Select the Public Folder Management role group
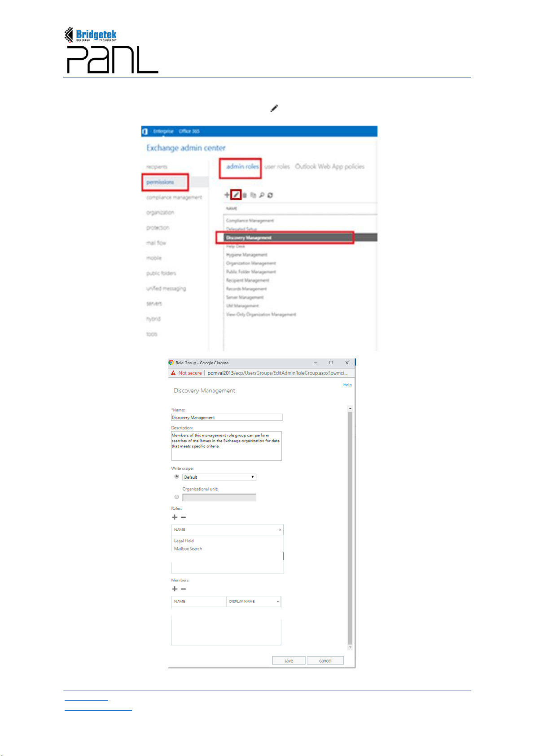The width and height of the screenshot is (535, 756). [251, 272]
